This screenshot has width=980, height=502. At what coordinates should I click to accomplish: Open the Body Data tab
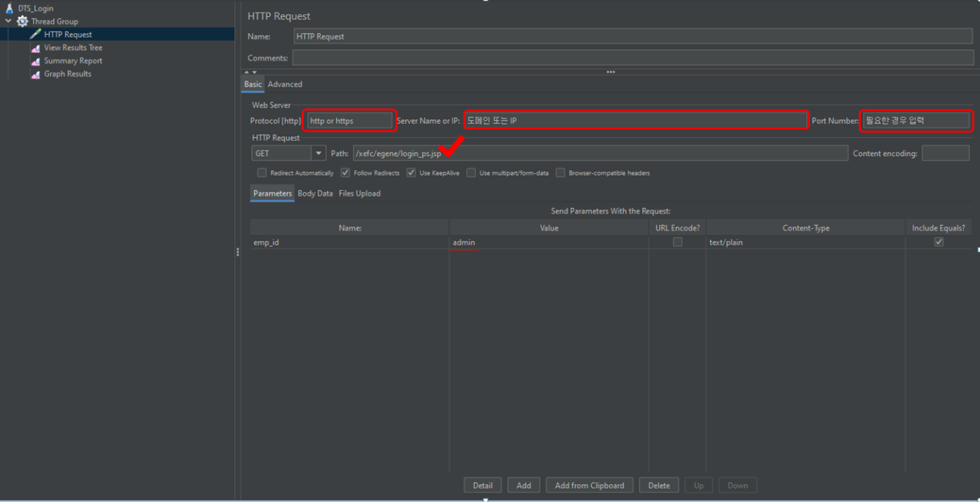315,193
